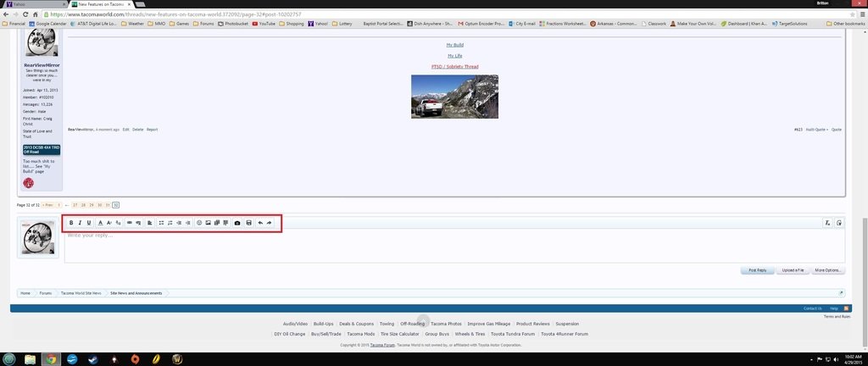
Task: Toggle italic formatting in reply editor
Action: [x=80, y=223]
